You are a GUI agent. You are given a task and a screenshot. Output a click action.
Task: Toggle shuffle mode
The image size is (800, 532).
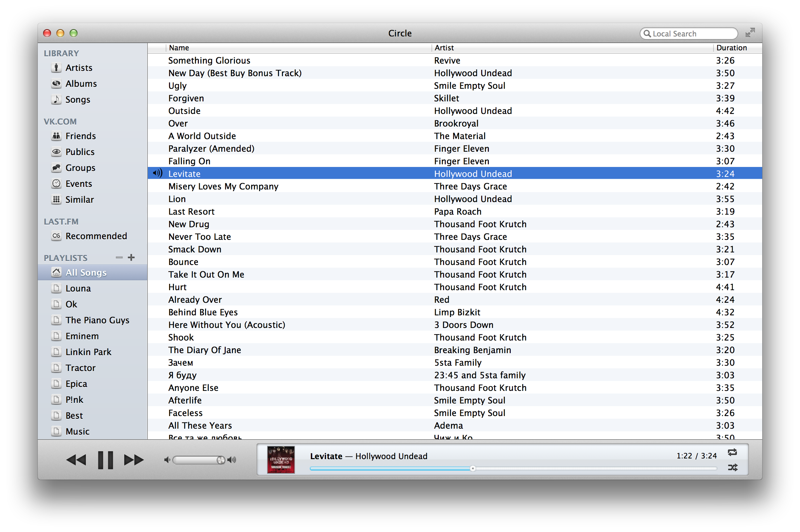(x=732, y=468)
